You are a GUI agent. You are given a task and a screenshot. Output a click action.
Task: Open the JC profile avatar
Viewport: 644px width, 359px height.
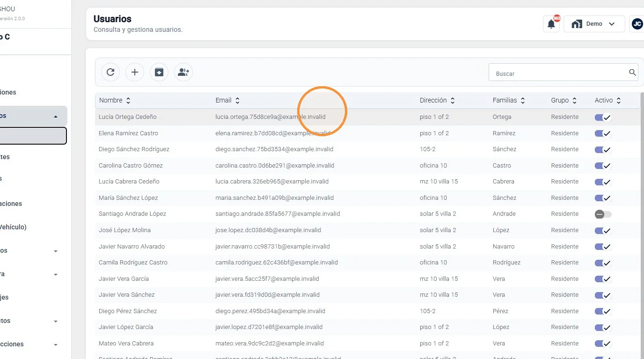tap(637, 24)
